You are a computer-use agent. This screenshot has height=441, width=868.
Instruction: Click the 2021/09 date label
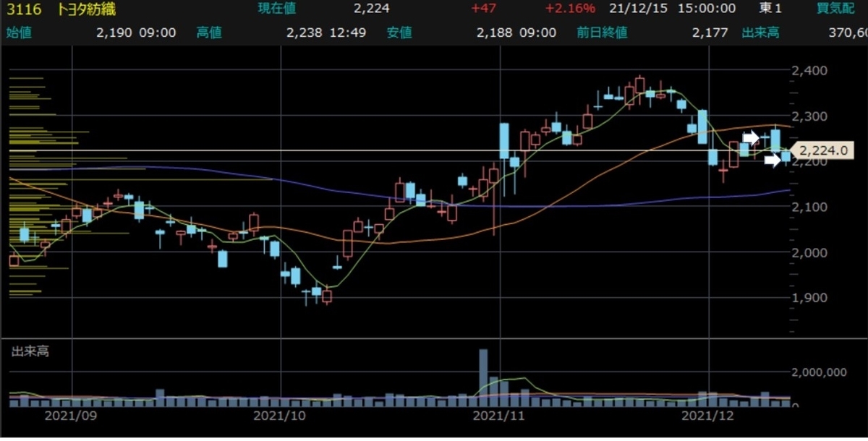point(68,417)
